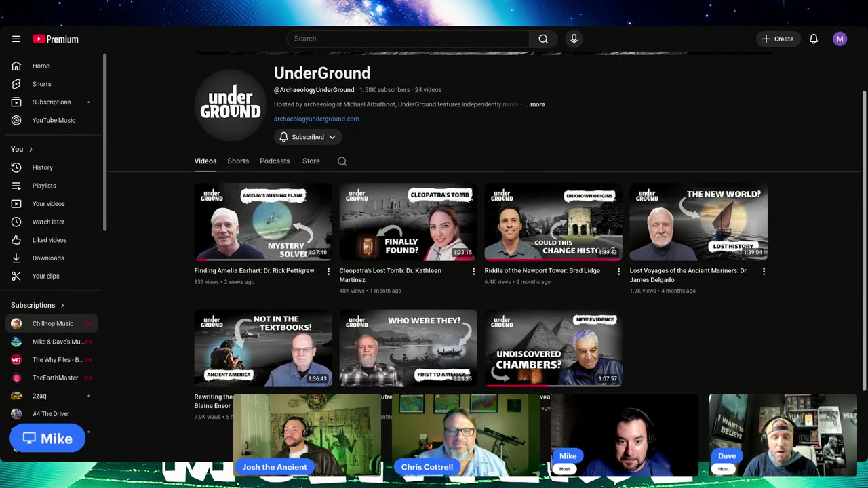Open Cleopatra's Lost Tomb video title
868x488 pixels.
391,275
